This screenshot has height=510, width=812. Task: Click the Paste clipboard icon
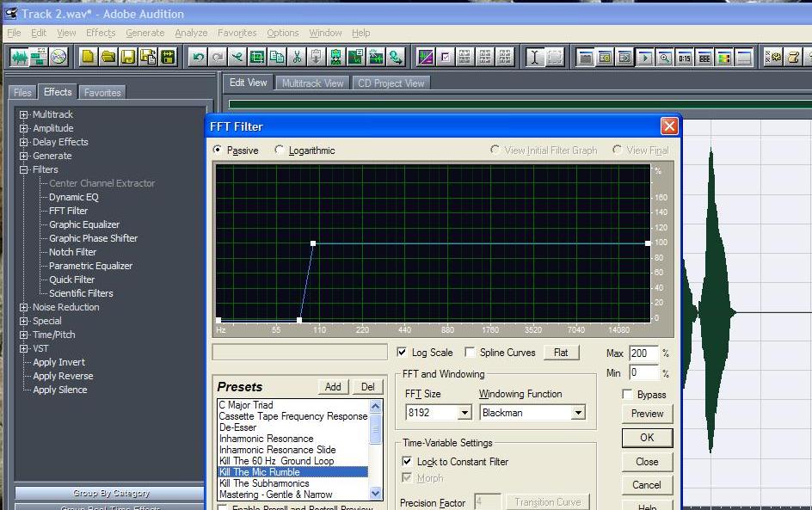(x=317, y=57)
